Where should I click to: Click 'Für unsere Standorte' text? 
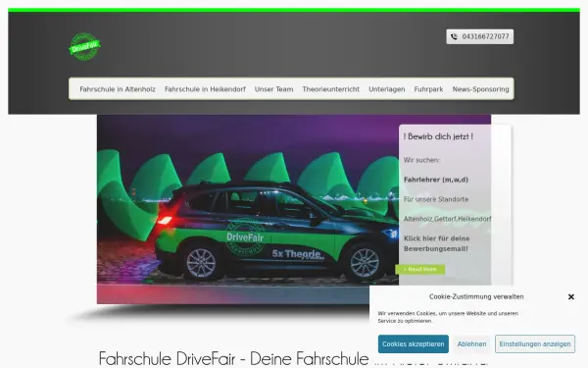pos(436,199)
